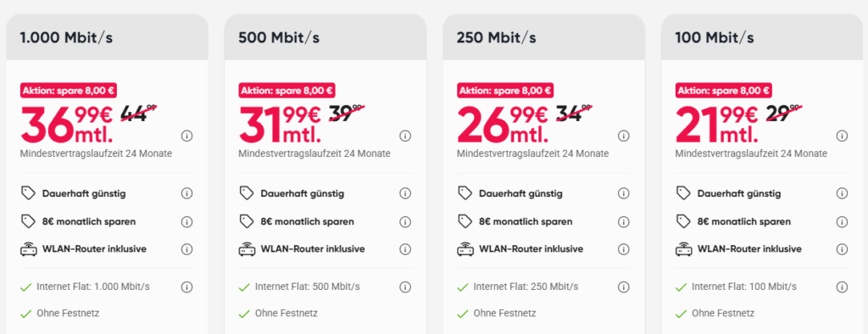This screenshot has width=868, height=334.
Task: Show info for 8€ monatlich sparen in 500 Mbit/s plan
Action: 405,221
